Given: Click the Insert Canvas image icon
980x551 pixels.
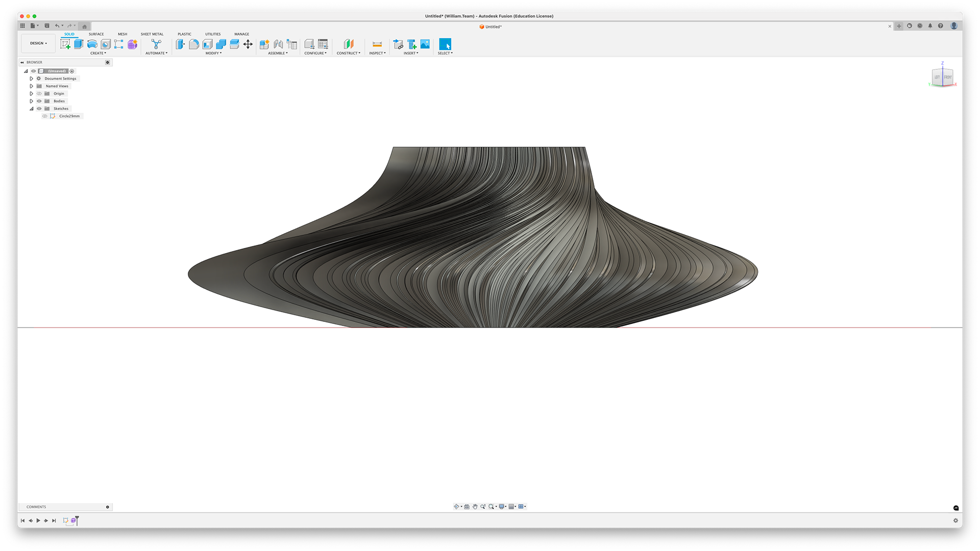Looking at the screenshot, I should point(425,44).
